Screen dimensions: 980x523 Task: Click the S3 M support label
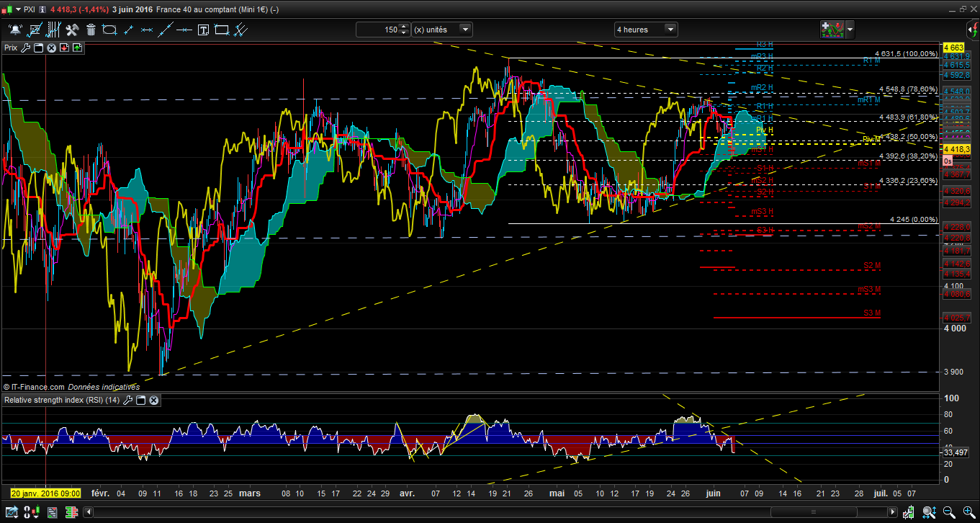click(x=872, y=313)
